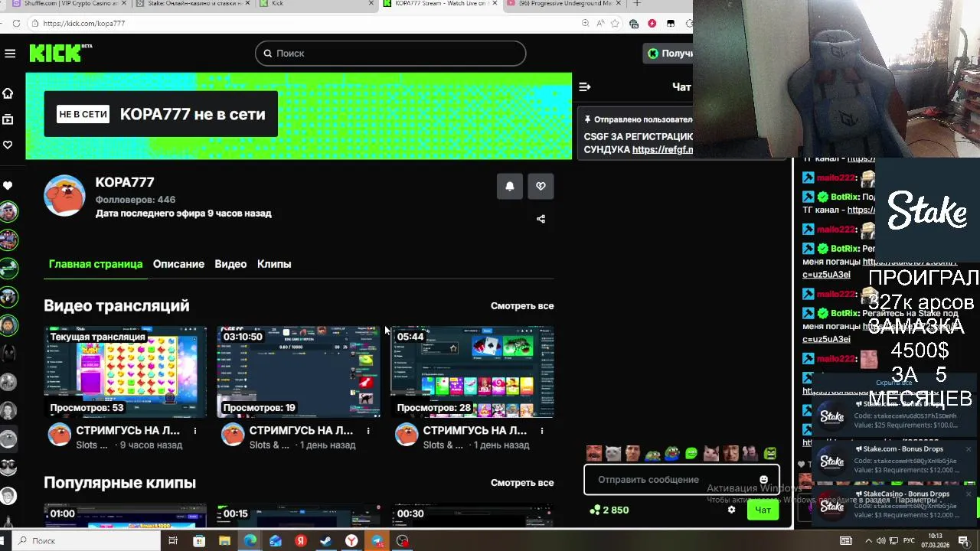This screenshot has height=551, width=980.
Task: Open the 03:10:50 stream video thumbnail
Action: point(299,372)
